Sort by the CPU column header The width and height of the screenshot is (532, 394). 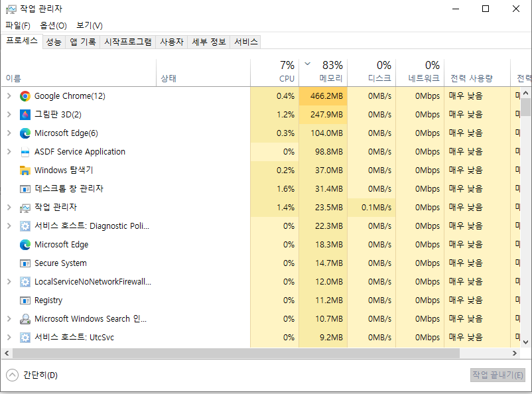(275, 72)
